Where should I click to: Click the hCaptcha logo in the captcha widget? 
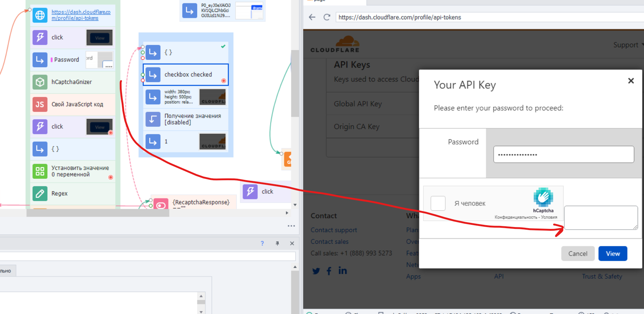tap(543, 198)
